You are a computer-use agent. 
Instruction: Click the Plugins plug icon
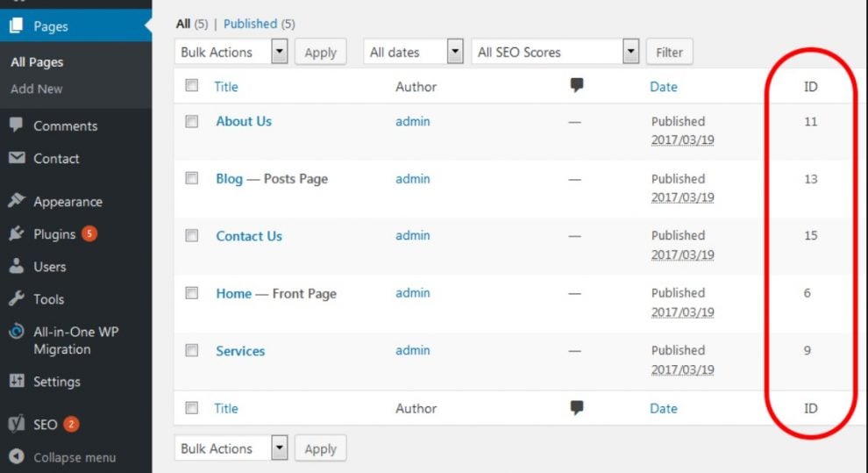(x=16, y=234)
